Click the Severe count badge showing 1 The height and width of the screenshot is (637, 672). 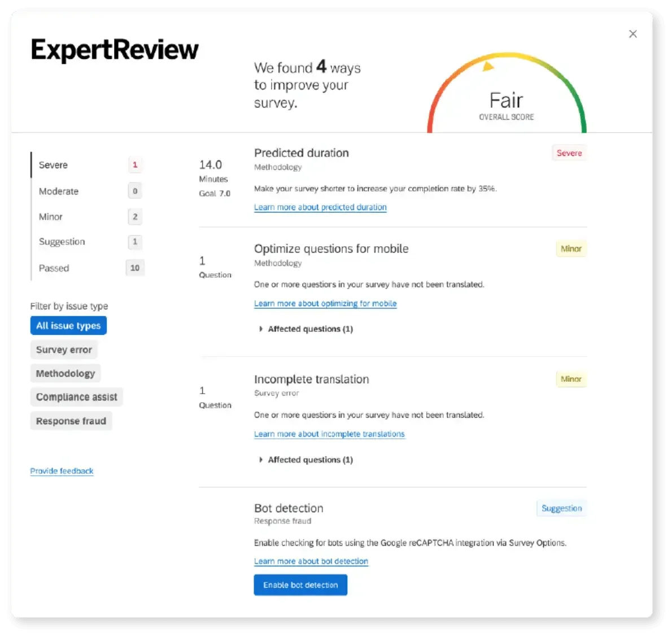point(135,165)
